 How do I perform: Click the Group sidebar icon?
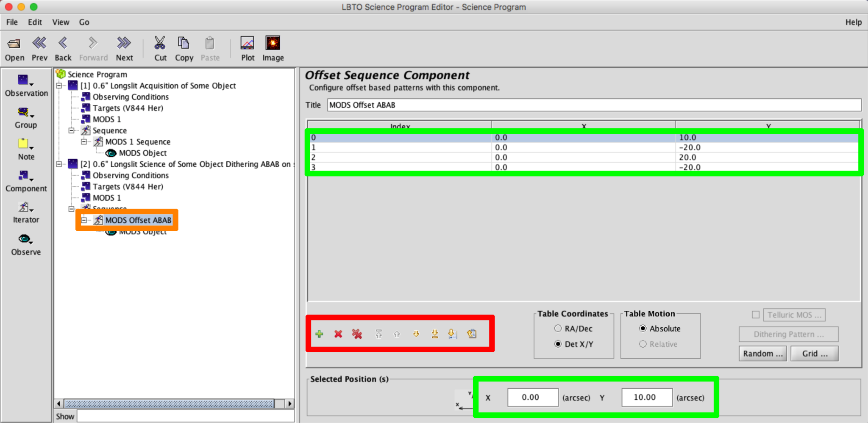coord(25,113)
